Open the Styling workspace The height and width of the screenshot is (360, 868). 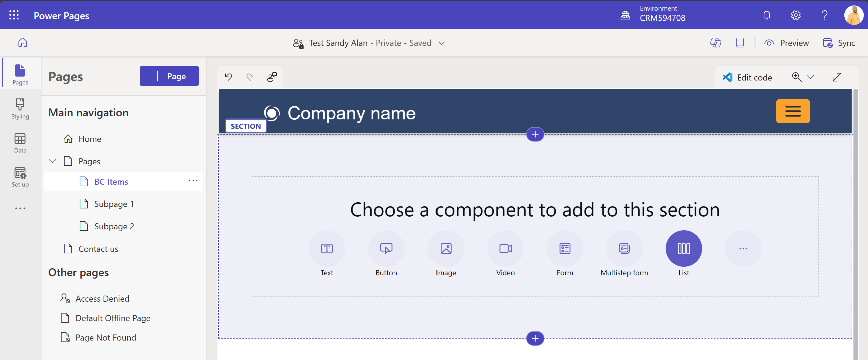(20, 108)
